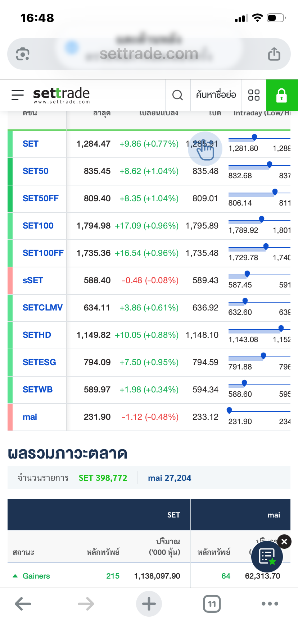Open the grid apps menu icon

click(x=254, y=95)
